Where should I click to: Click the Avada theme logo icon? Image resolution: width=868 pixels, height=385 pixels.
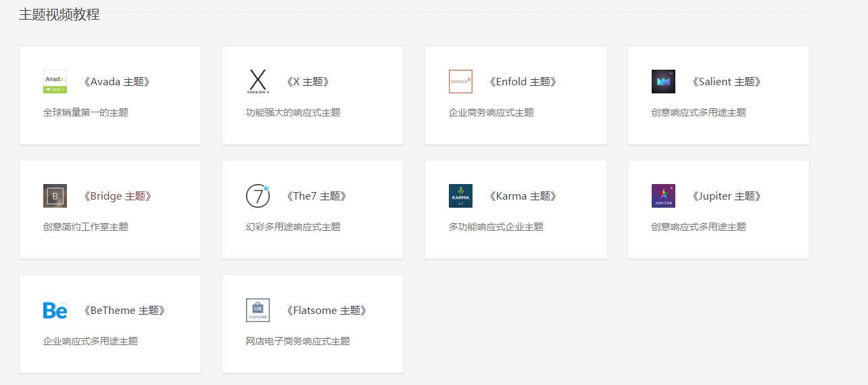pos(55,81)
